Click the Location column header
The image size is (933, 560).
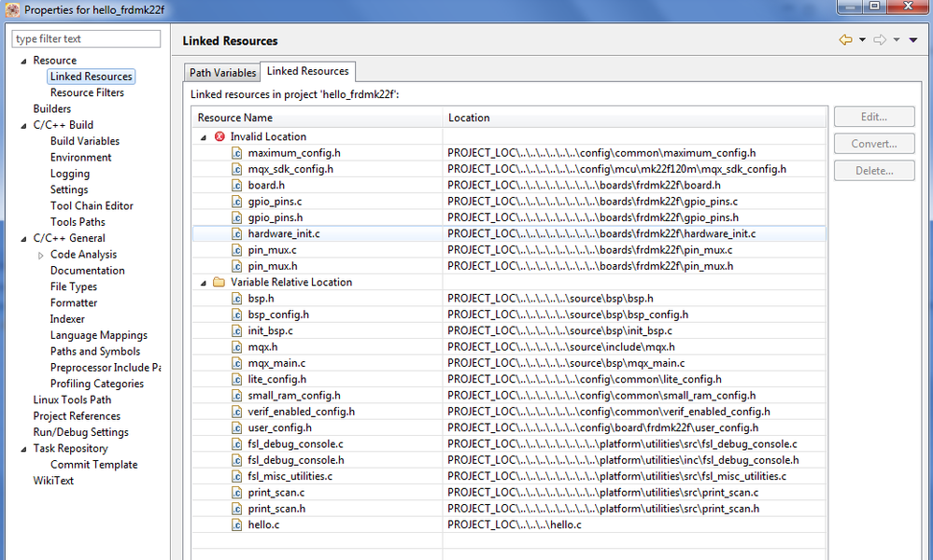[x=469, y=118]
